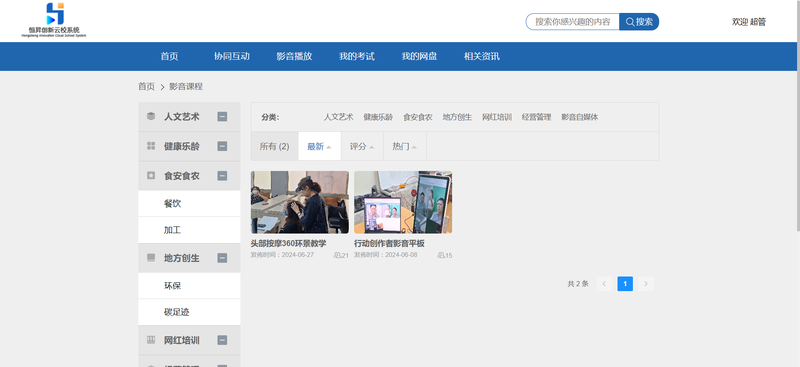Viewport: 800px width, 367px height.
Task: Collapse the 食安食农 category section
Action: point(222,176)
